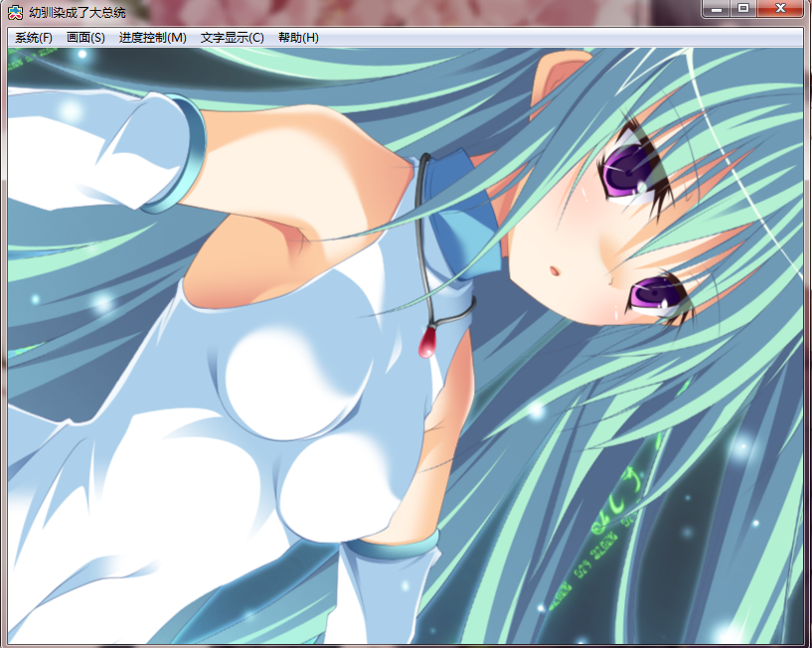
Task: Open the 帮助(H) menu
Action: click(298, 38)
